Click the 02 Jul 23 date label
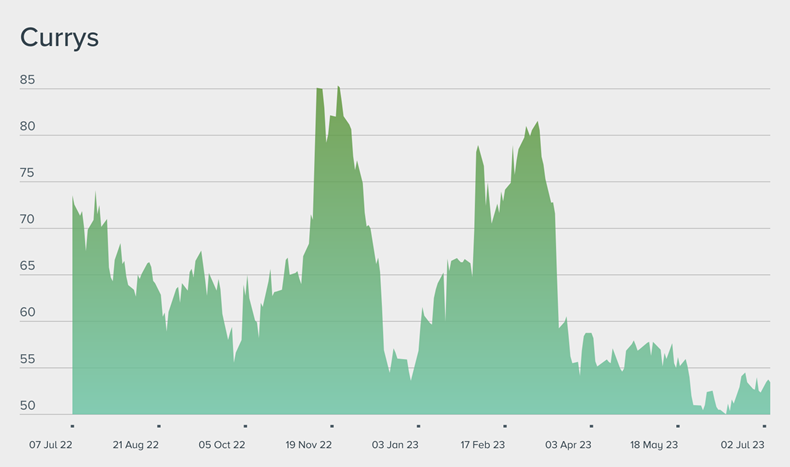This screenshot has width=790, height=467. click(x=743, y=445)
